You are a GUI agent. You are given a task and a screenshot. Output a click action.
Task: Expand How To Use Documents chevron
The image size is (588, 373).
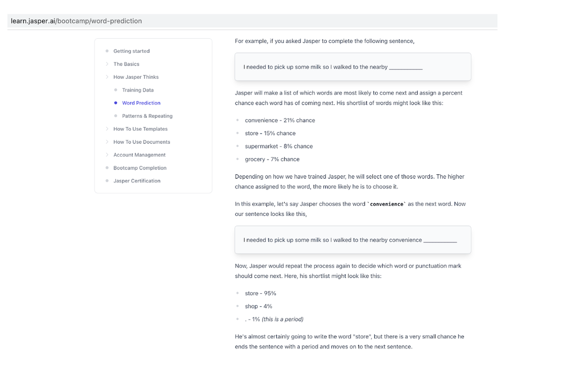(107, 142)
